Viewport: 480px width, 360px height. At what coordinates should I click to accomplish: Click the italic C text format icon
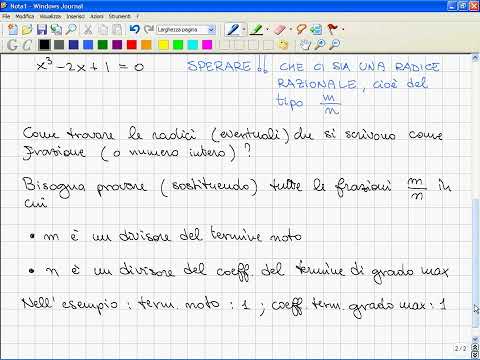(27, 45)
